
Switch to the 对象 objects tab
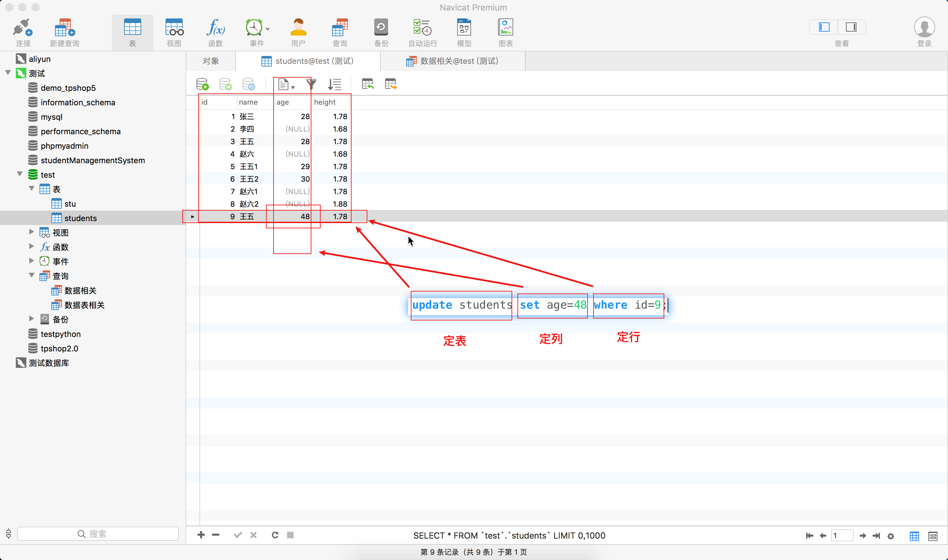coord(211,61)
